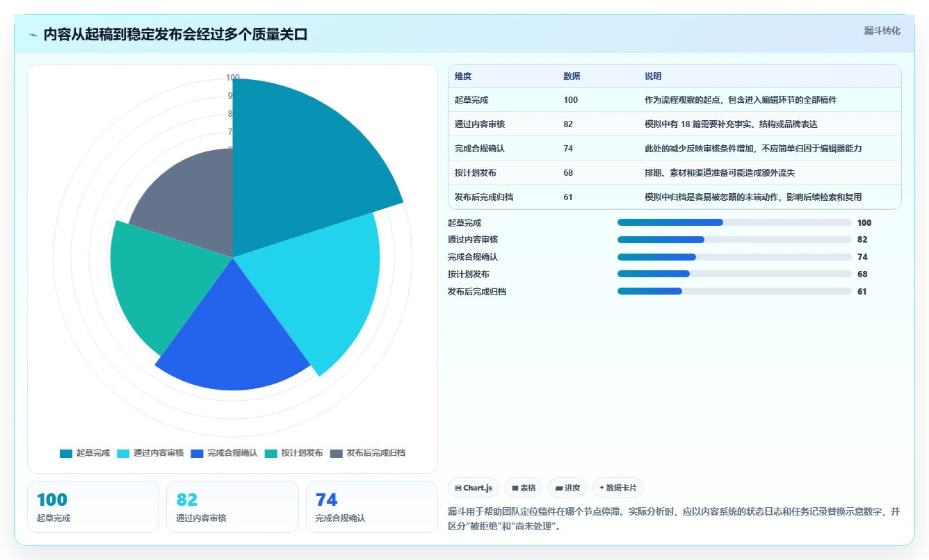The width and height of the screenshot is (929, 560).
Task: Click the 通过内容审核 progress bar
Action: pyautogui.click(x=734, y=240)
